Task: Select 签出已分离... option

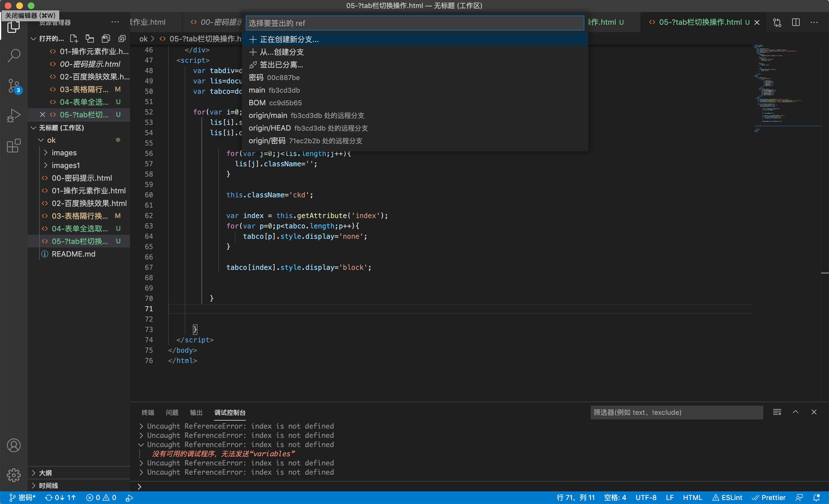Action: click(x=415, y=65)
